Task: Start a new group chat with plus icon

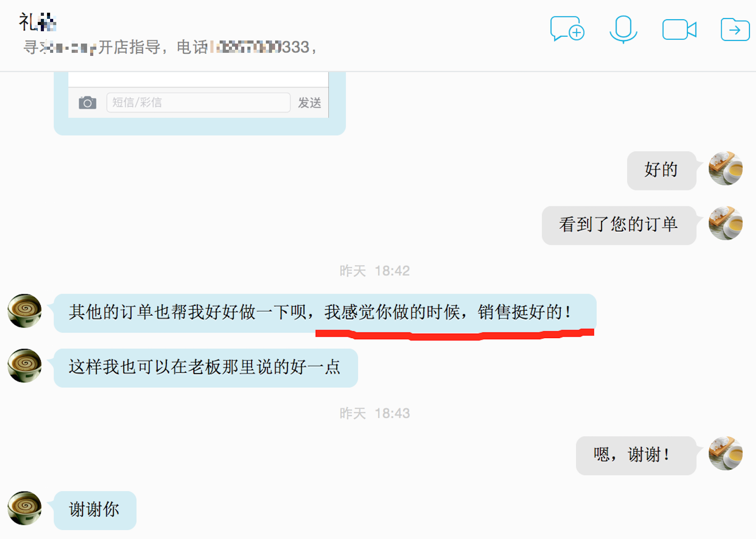Action: pyautogui.click(x=567, y=29)
